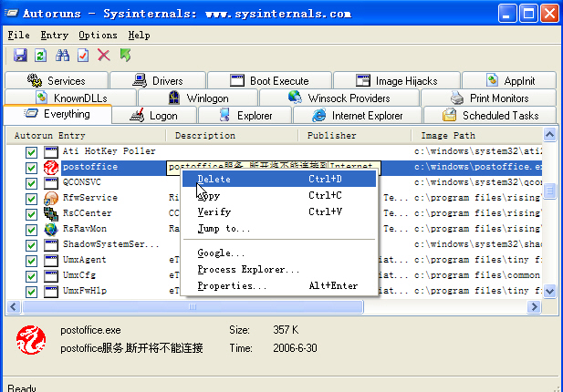The height and width of the screenshot is (392, 563).
Task: Uncheck the RsRavMon entry checkbox
Action: [x=31, y=229]
